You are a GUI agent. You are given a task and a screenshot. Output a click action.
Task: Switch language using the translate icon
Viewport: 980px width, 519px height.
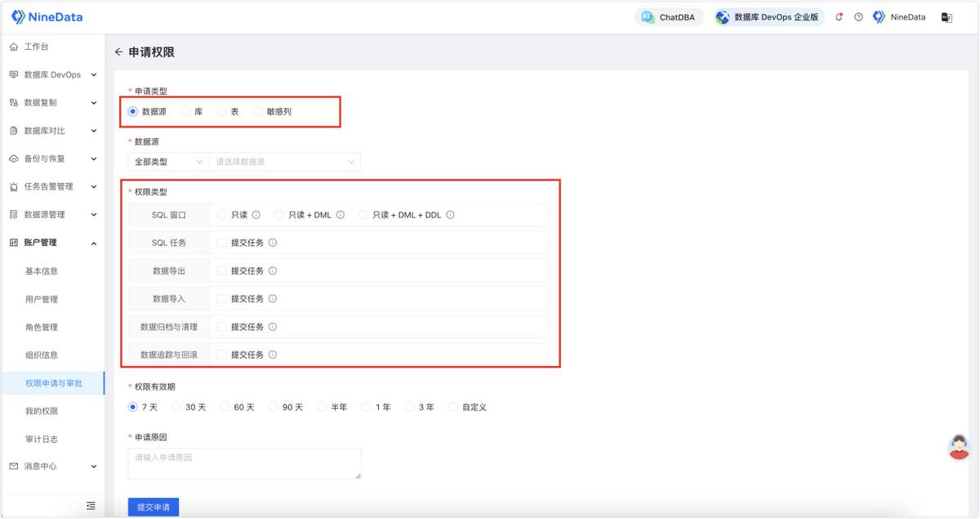point(947,17)
